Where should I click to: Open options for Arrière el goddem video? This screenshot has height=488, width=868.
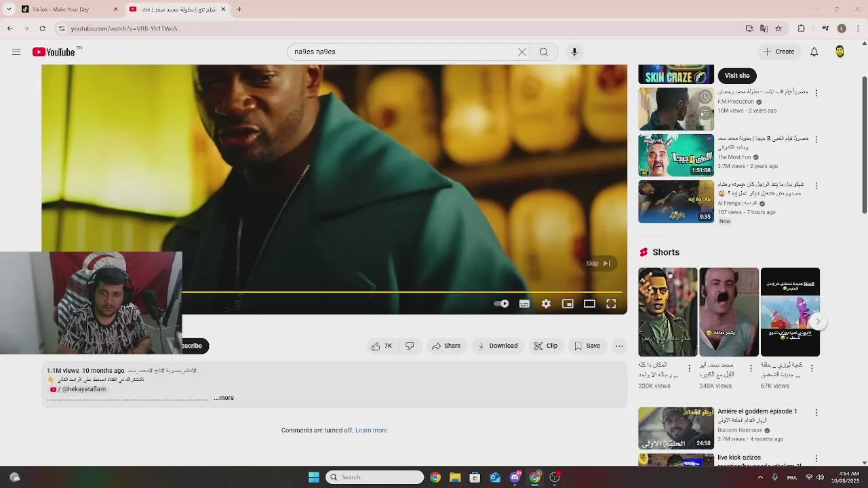[816, 413]
